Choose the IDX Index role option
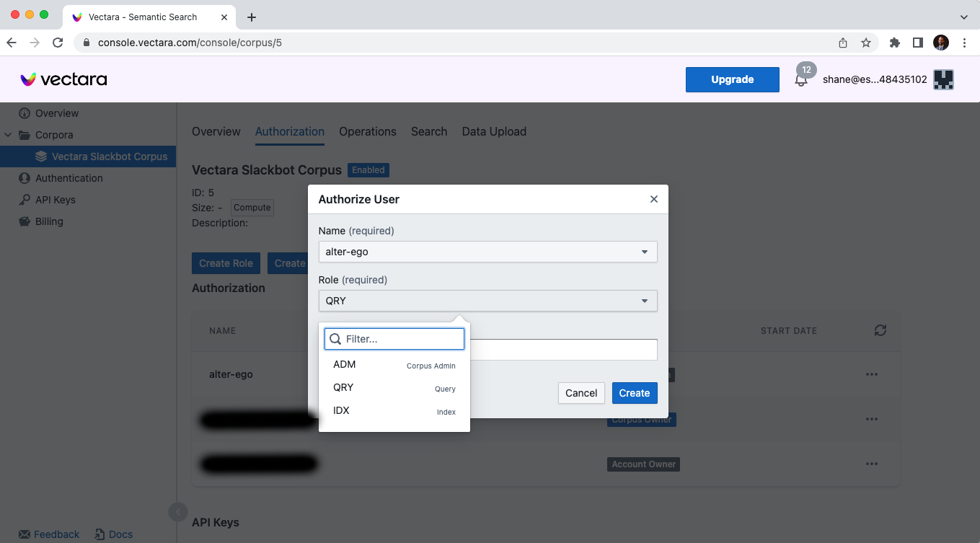This screenshot has height=543, width=980. pos(394,411)
